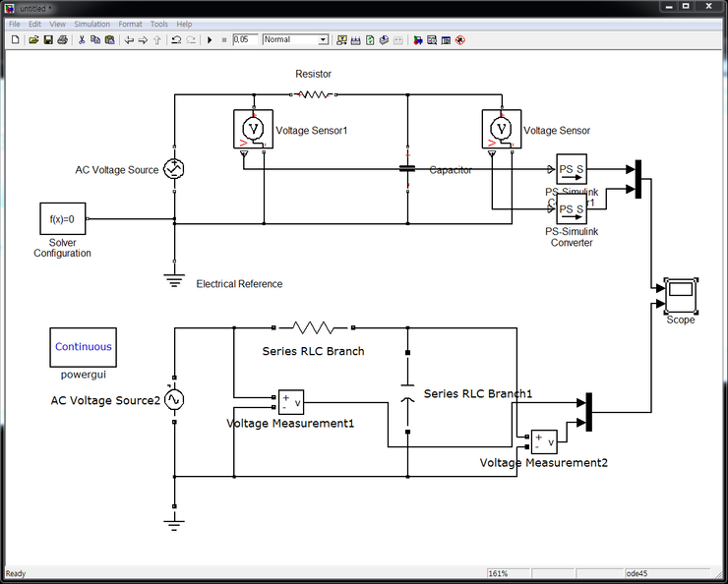Open the View menu

(58, 25)
